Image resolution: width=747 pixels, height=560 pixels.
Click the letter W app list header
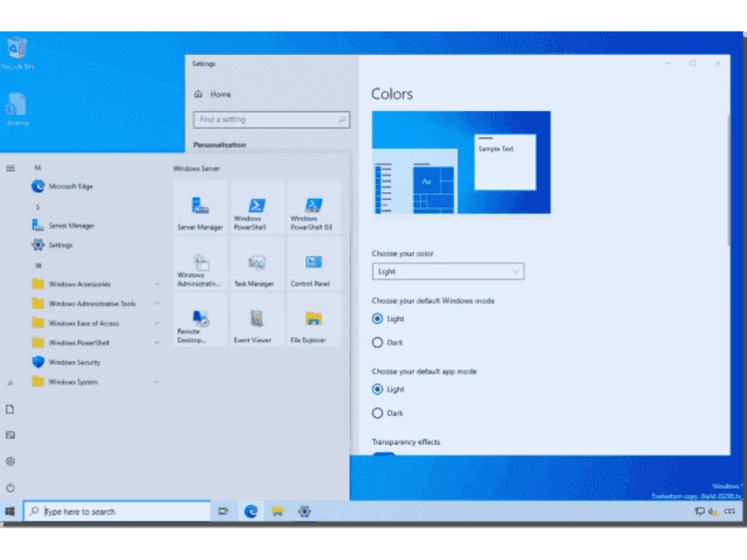(x=38, y=265)
